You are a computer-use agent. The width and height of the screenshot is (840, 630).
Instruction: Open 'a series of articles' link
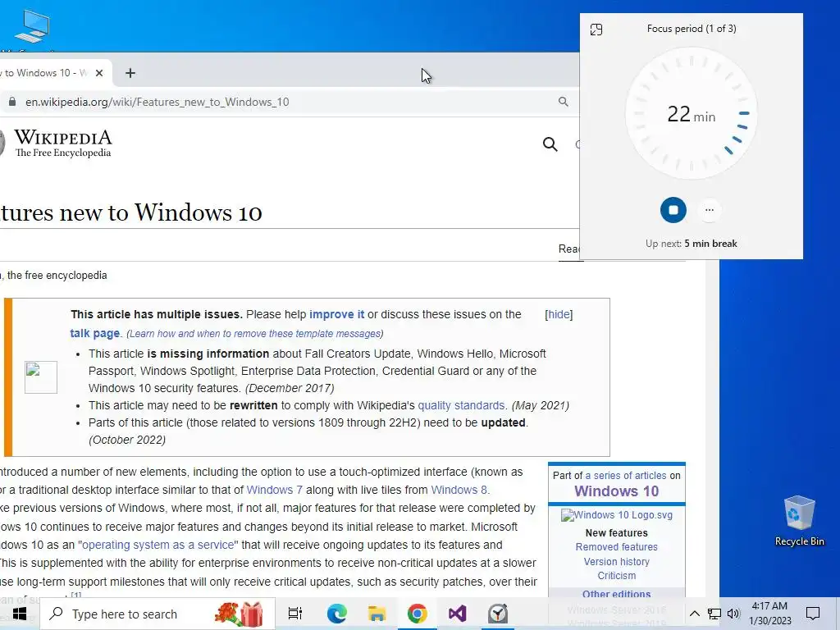click(626, 475)
